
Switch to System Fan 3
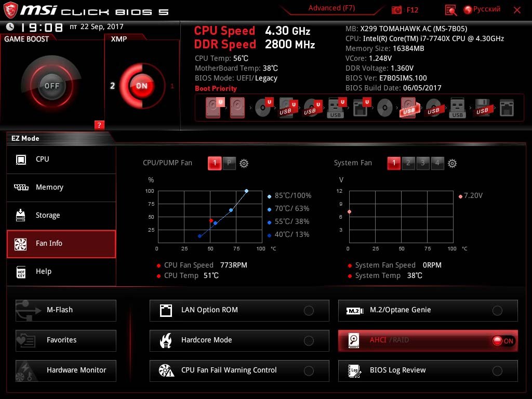click(423, 163)
